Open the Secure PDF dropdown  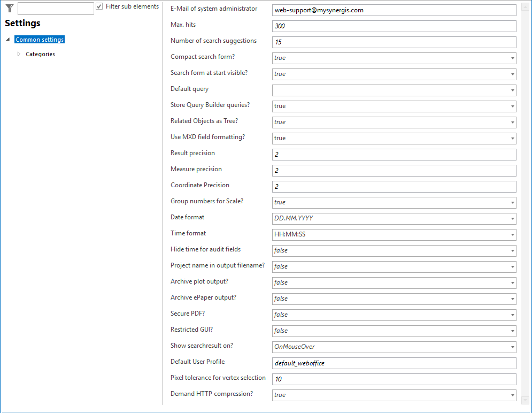512,315
